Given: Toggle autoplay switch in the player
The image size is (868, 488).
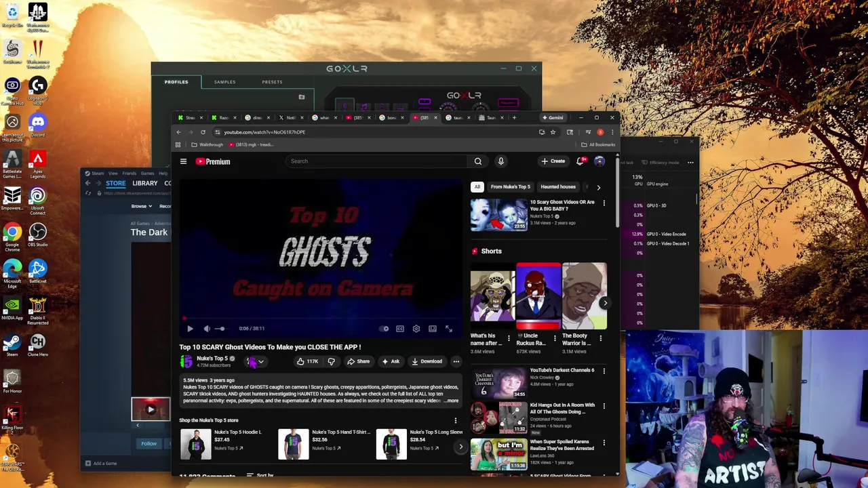Looking at the screenshot, I should click(384, 329).
